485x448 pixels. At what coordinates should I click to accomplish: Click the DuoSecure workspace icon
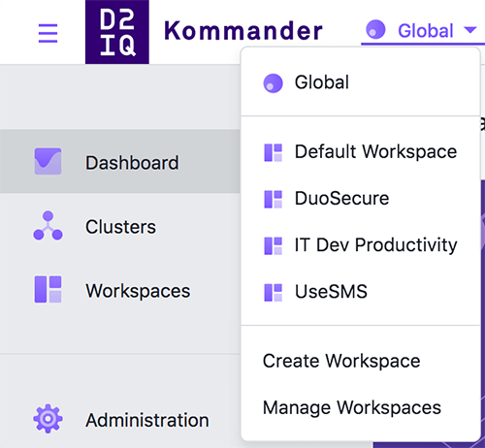(x=274, y=199)
